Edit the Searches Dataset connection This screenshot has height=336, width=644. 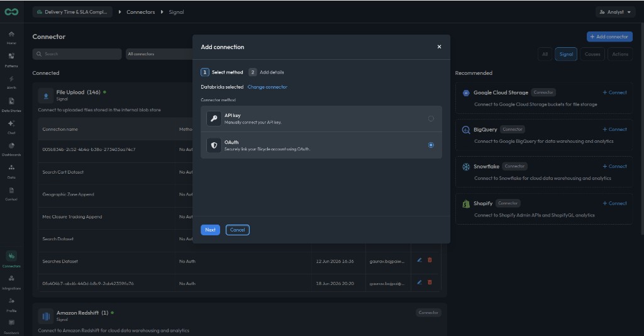(419, 260)
